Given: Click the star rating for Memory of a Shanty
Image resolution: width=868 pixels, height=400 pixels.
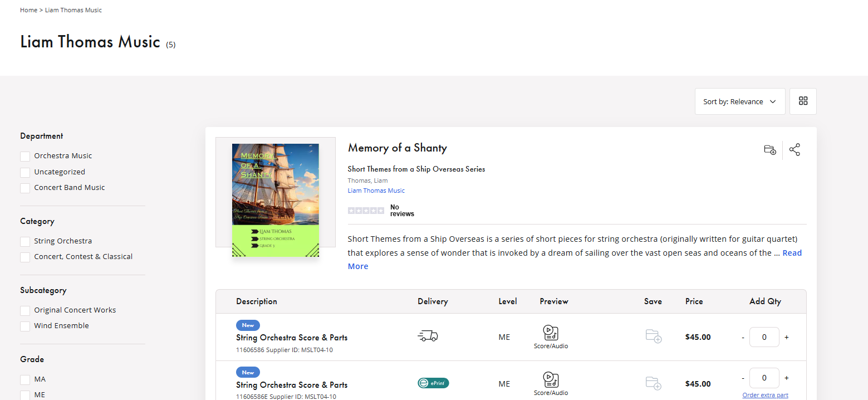Looking at the screenshot, I should [366, 211].
